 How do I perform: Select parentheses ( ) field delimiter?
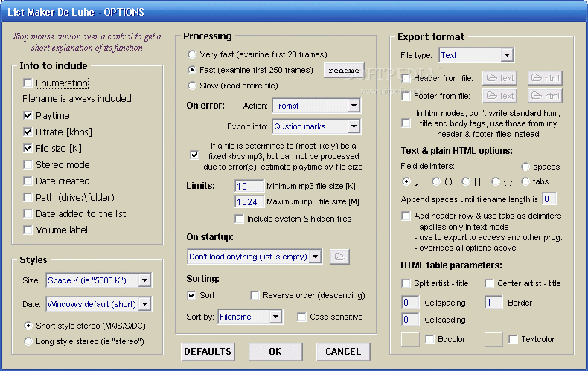(x=435, y=181)
